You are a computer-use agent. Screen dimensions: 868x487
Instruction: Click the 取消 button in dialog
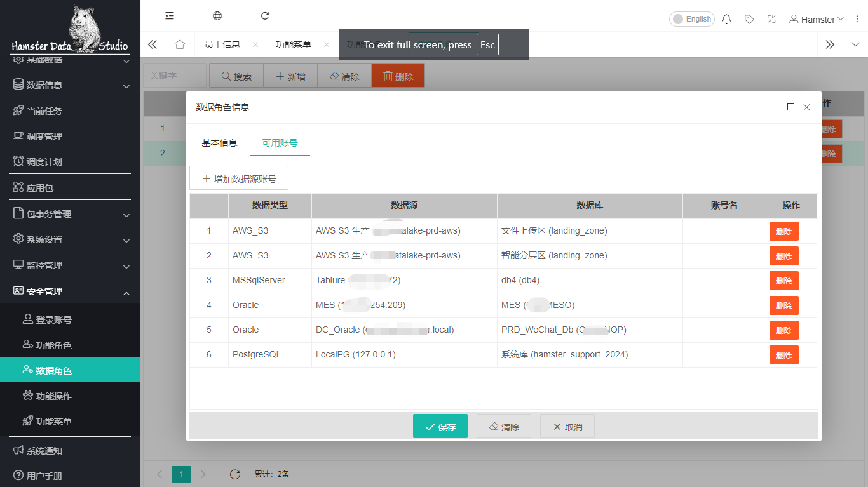(x=567, y=427)
